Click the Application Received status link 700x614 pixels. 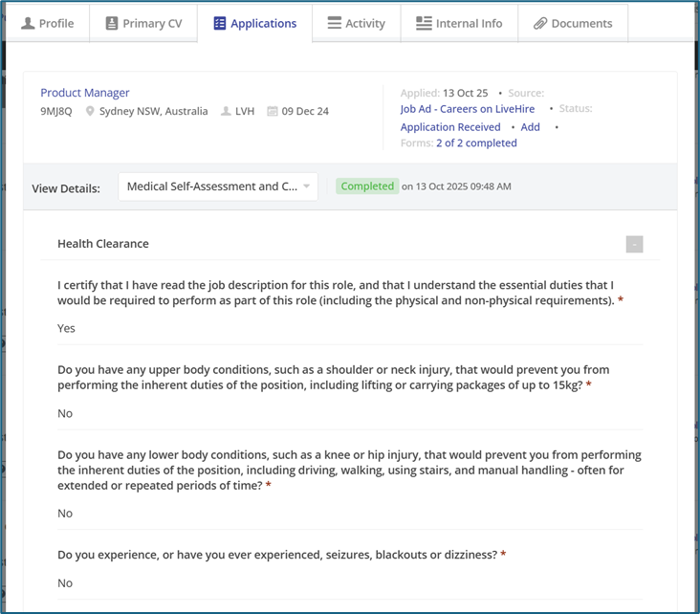click(x=450, y=127)
